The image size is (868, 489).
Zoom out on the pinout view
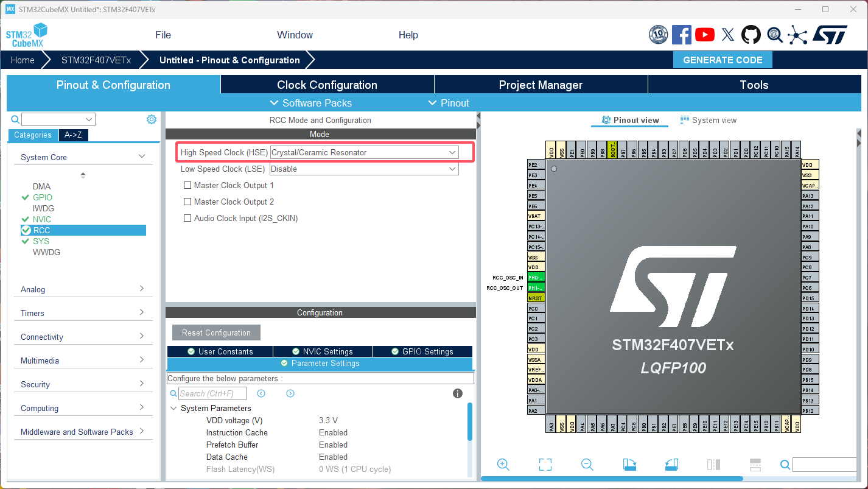[587, 465]
